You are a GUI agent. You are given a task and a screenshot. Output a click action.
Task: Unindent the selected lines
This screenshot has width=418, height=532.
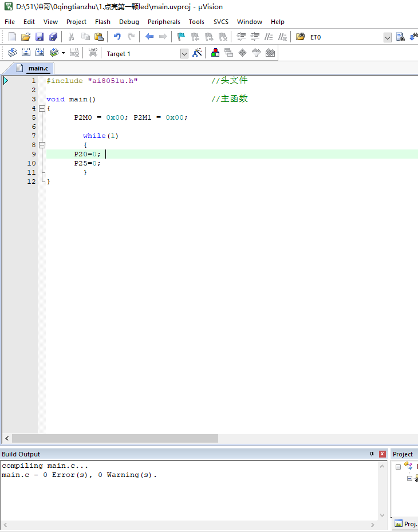pos(255,37)
